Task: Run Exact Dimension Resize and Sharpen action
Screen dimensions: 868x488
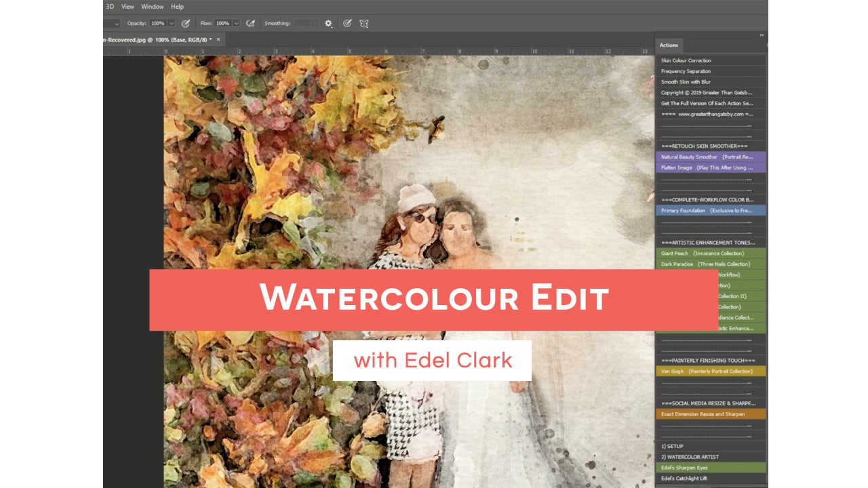Action: point(711,414)
